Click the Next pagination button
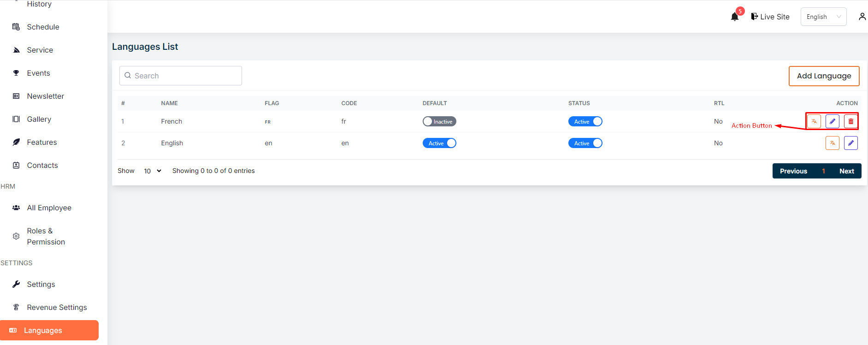The width and height of the screenshot is (868, 345). click(x=846, y=171)
